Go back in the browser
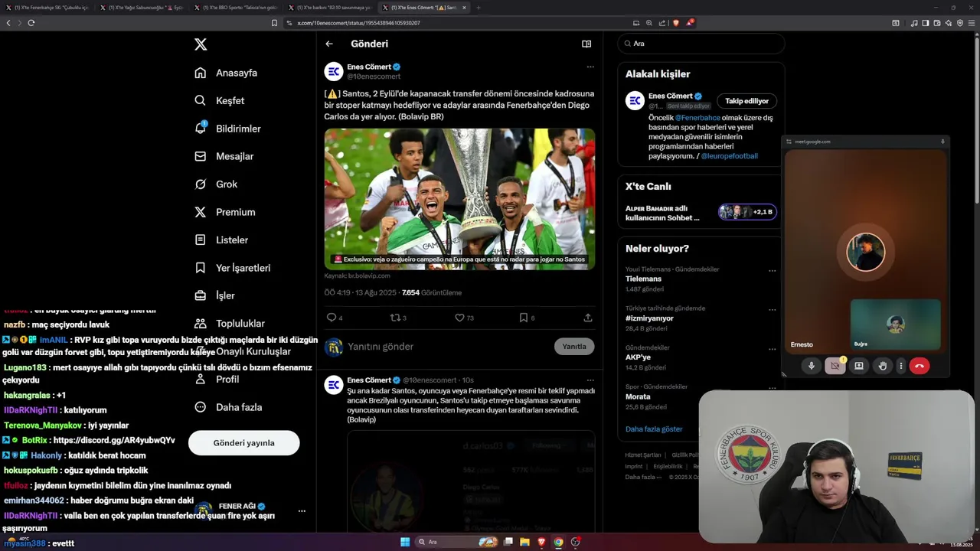This screenshot has height=551, width=980. click(x=8, y=23)
